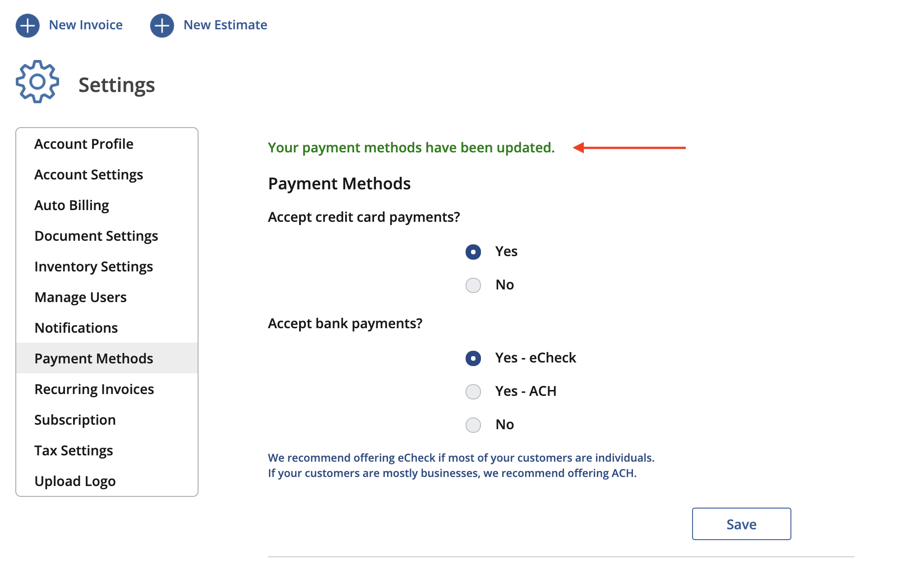Click the Save button
The image size is (924, 587).
pyautogui.click(x=741, y=524)
